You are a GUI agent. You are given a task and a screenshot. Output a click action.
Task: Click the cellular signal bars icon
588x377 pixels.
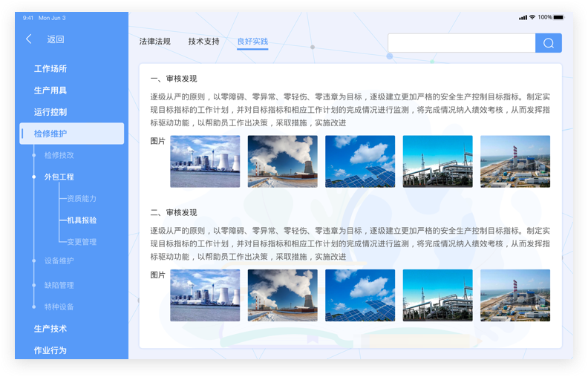pyautogui.click(x=523, y=18)
